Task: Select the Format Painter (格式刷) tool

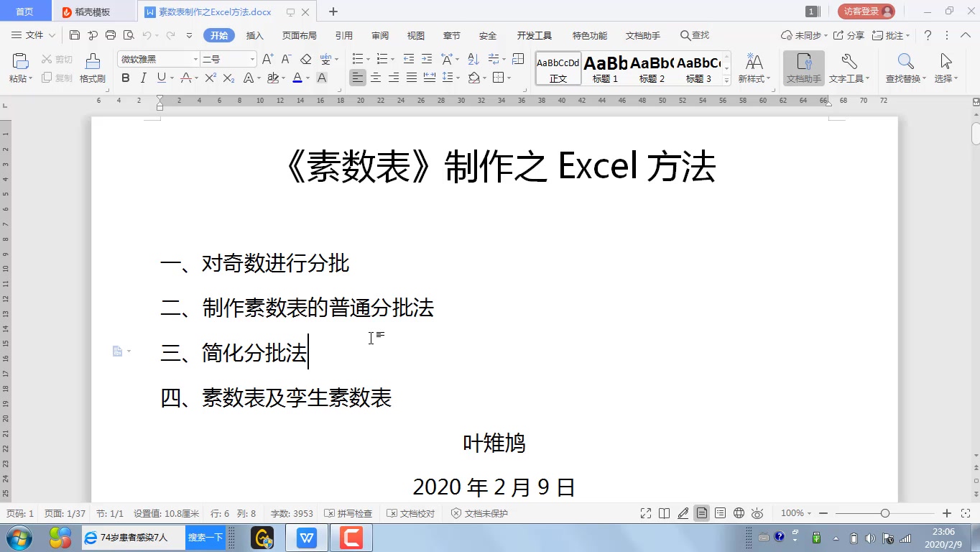Action: pos(93,68)
